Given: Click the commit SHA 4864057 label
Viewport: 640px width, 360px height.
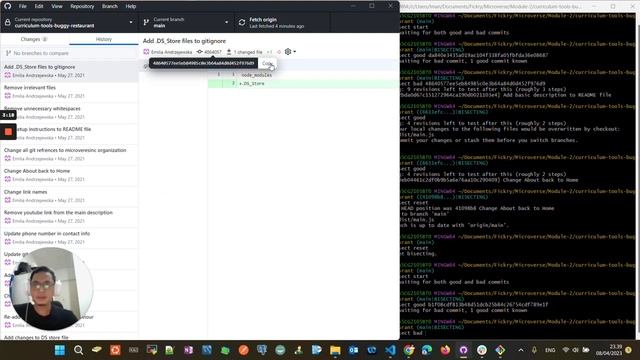Looking at the screenshot, I should [x=213, y=52].
